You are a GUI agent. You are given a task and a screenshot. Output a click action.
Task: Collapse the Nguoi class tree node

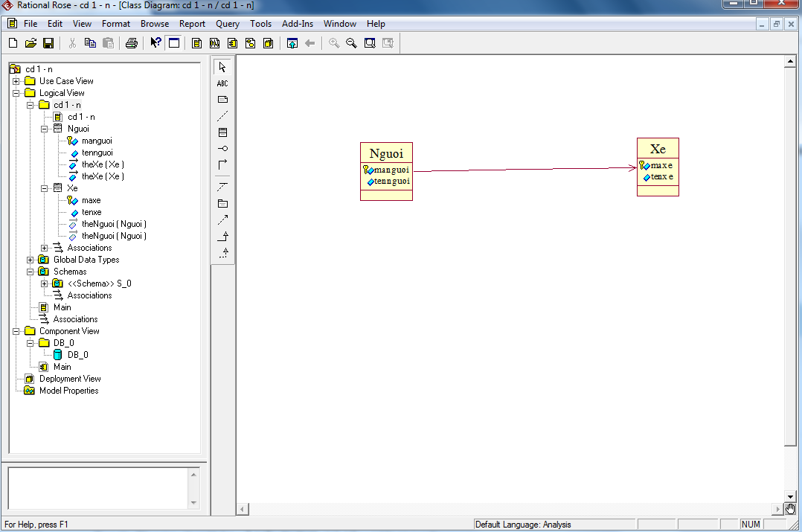pos(45,129)
